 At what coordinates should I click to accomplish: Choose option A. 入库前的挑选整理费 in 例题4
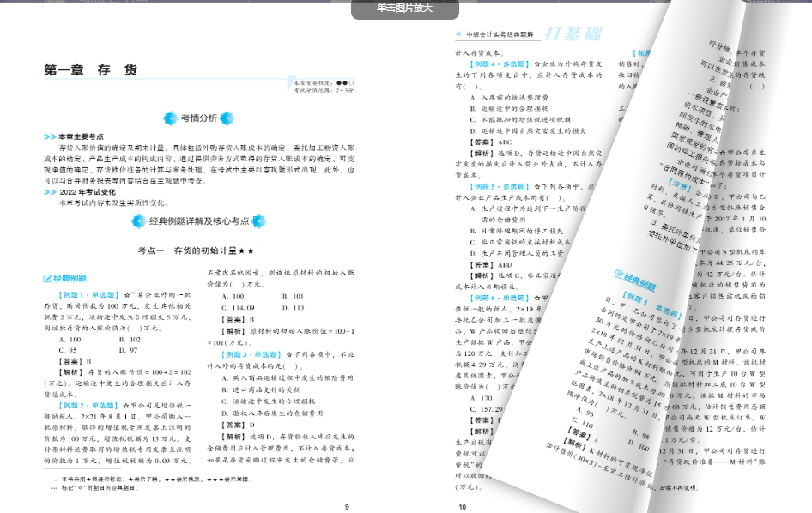[506, 99]
